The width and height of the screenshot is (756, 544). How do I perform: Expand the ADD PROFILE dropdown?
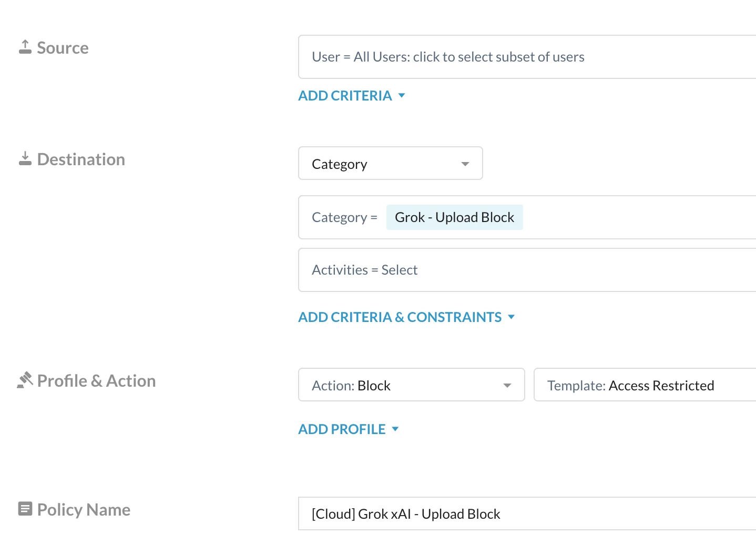[349, 429]
